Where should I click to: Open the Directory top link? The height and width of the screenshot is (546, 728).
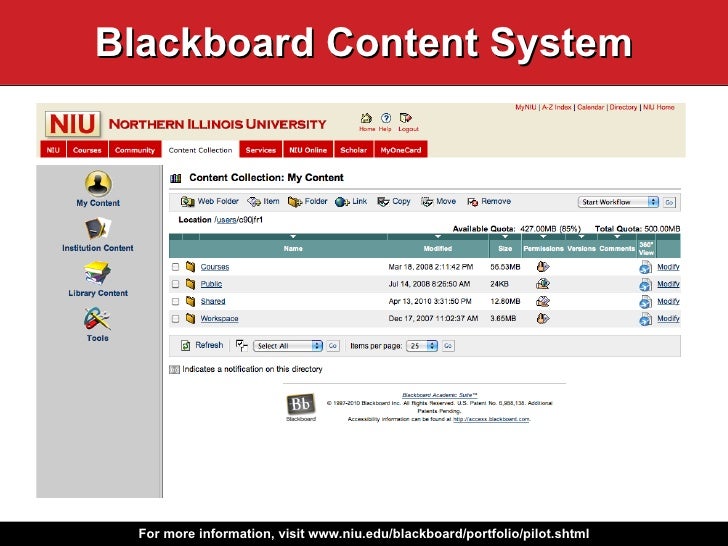[623, 107]
